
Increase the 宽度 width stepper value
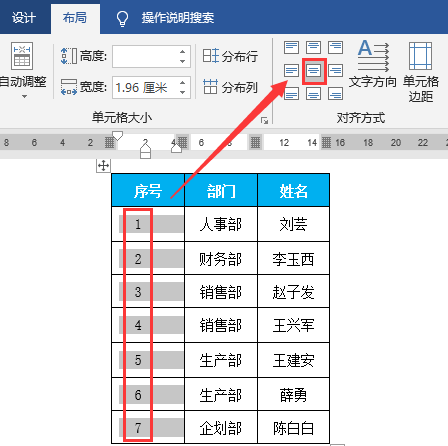[182, 82]
